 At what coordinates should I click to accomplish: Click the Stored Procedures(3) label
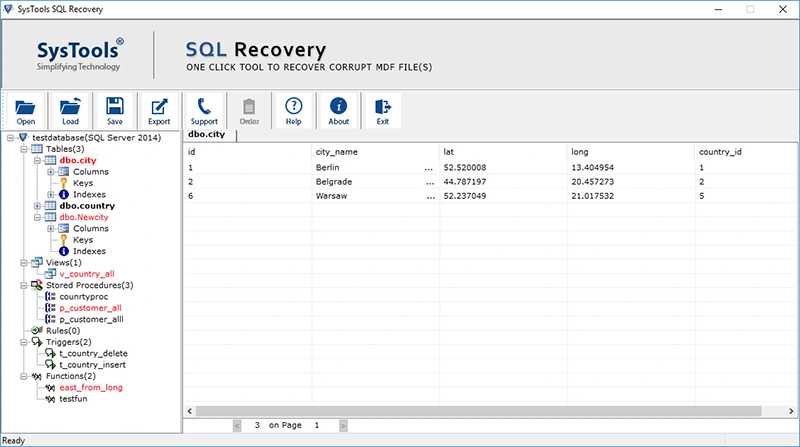click(89, 285)
